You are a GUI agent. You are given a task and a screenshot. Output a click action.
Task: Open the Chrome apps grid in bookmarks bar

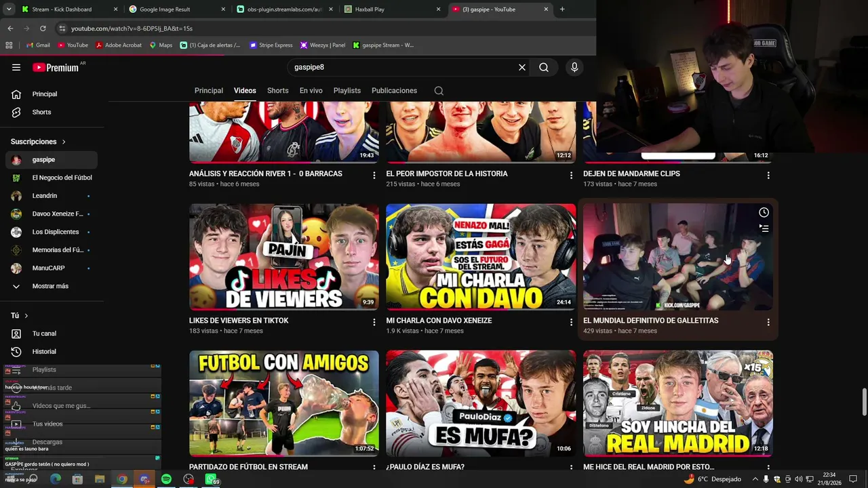(x=9, y=45)
